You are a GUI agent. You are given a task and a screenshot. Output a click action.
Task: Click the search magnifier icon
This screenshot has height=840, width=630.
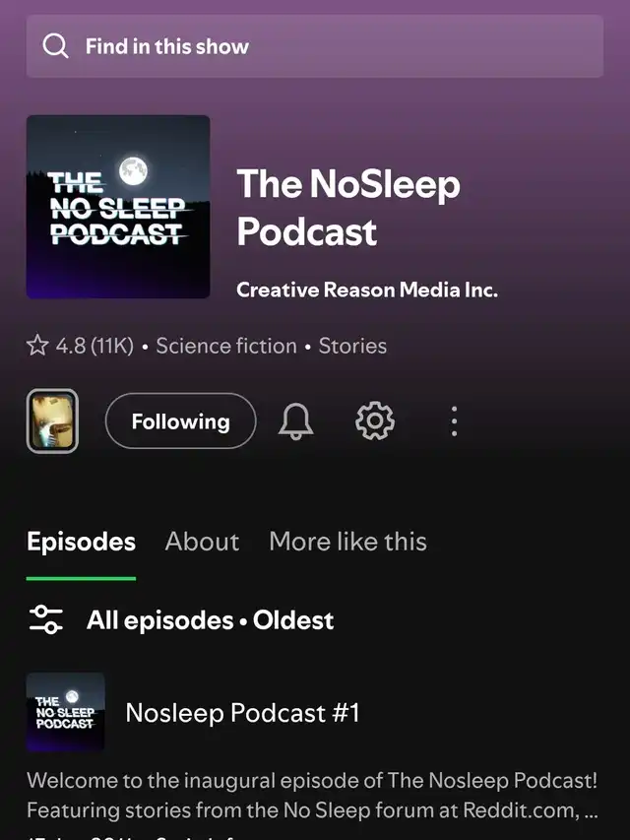coord(55,46)
